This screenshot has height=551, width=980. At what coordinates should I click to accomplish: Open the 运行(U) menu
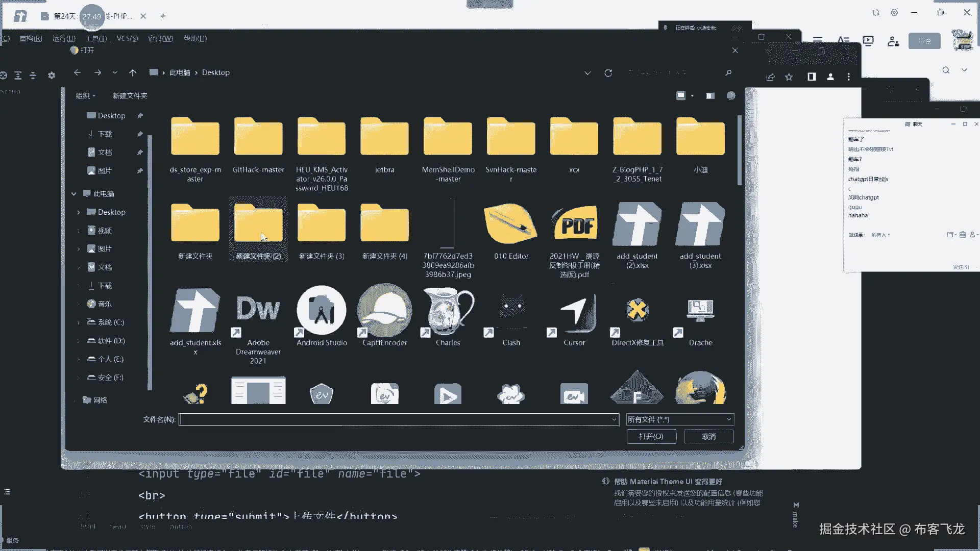pos(64,38)
